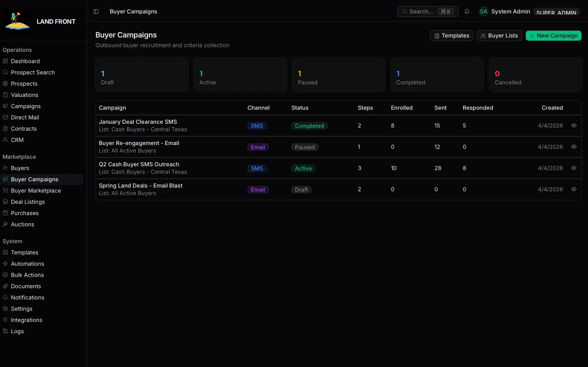Screen dimensions: 588x367
Task: Open Valuations from the sidebar
Action: tap(42, 95)
